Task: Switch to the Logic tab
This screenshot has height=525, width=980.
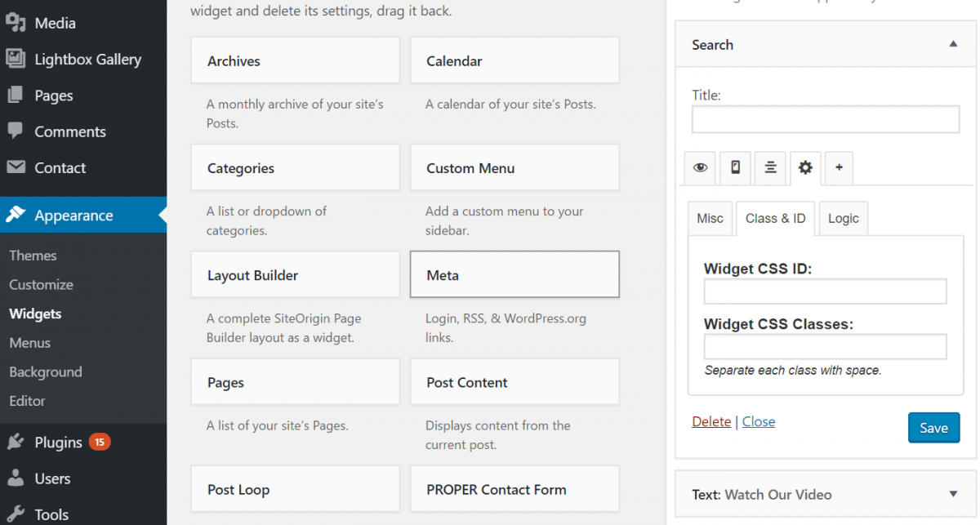Action: point(843,218)
